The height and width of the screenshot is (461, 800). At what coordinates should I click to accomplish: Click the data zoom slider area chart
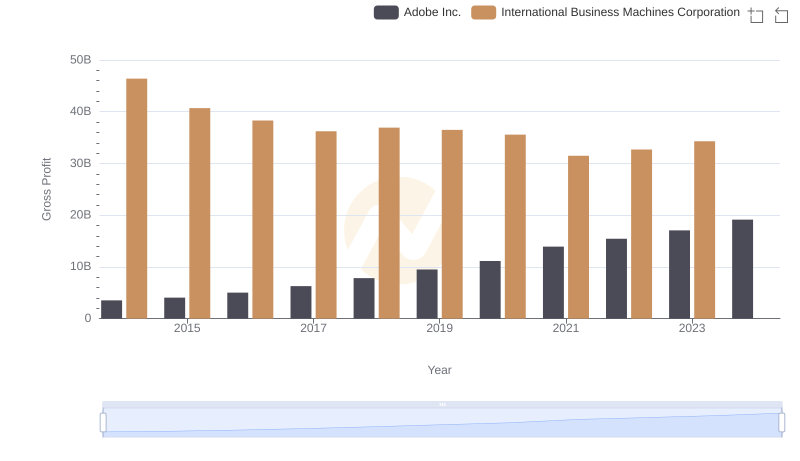(442, 423)
